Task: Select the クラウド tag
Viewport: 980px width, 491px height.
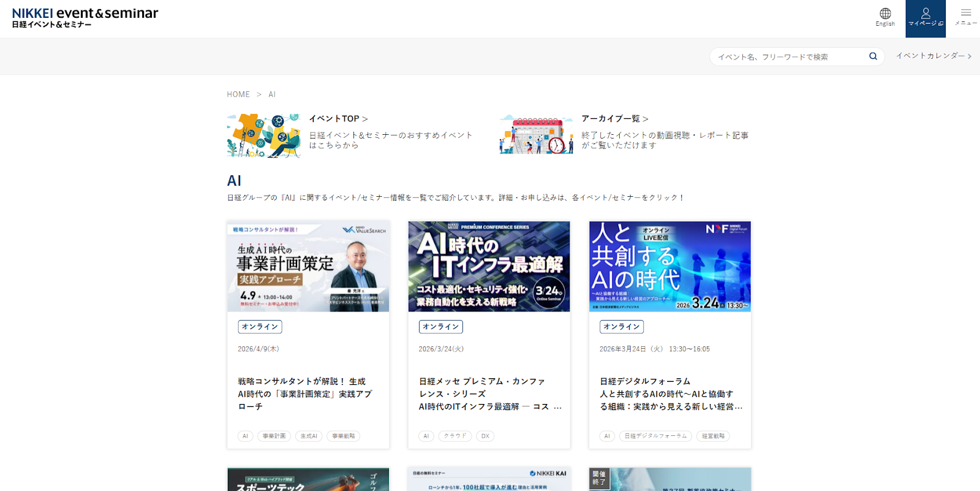Action: click(455, 436)
